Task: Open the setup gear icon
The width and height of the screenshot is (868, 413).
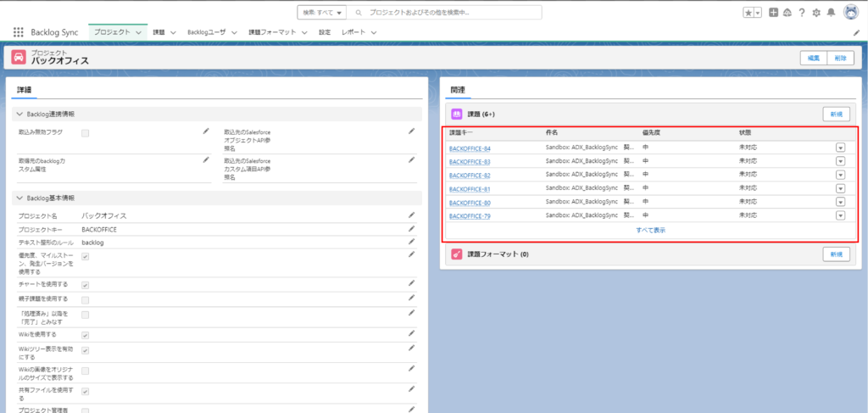Action: tap(816, 12)
